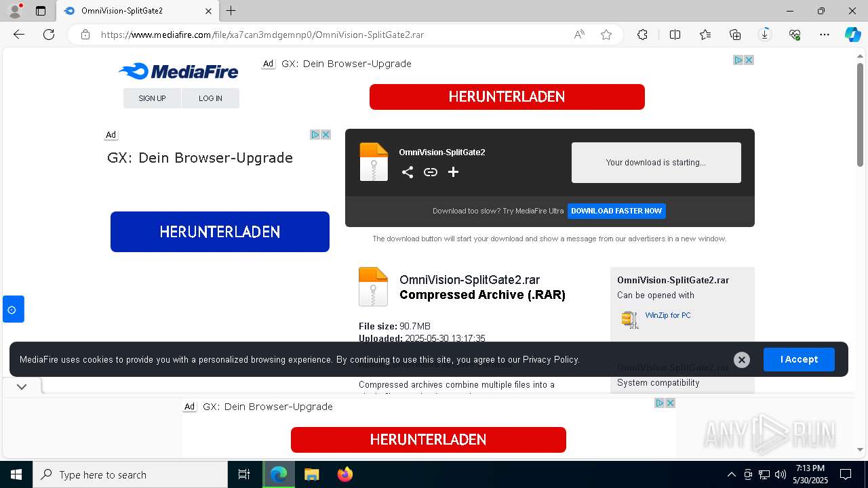Click the MediaFire logo
Viewport: 868px width, 488px height.
tap(178, 71)
